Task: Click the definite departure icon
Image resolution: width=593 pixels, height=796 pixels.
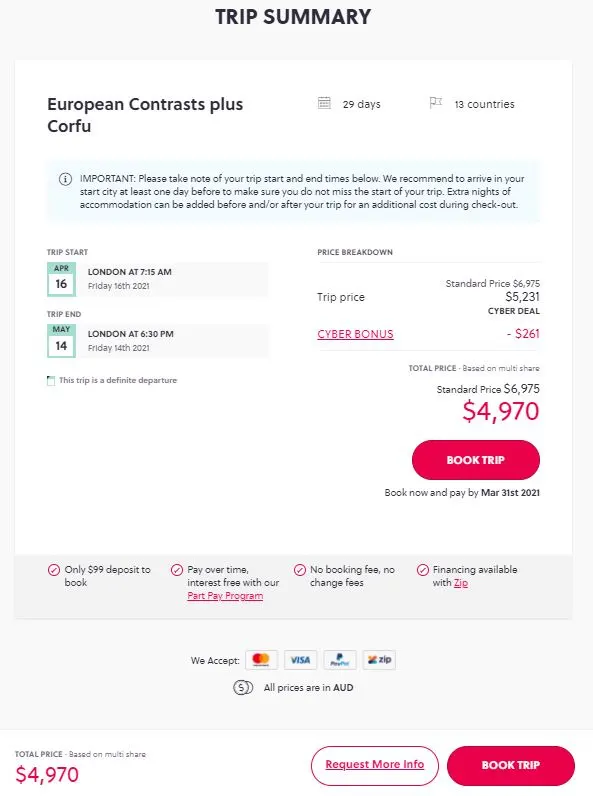Action: click(x=51, y=381)
